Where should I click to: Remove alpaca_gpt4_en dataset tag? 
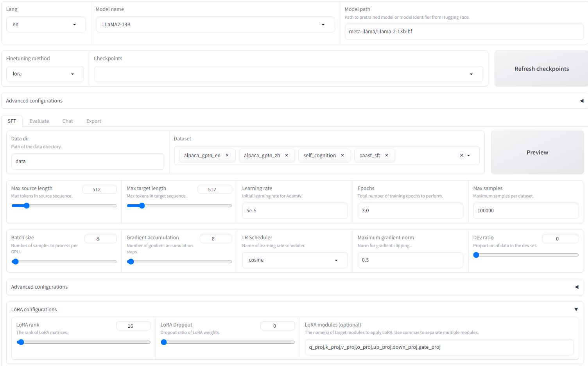227,155
